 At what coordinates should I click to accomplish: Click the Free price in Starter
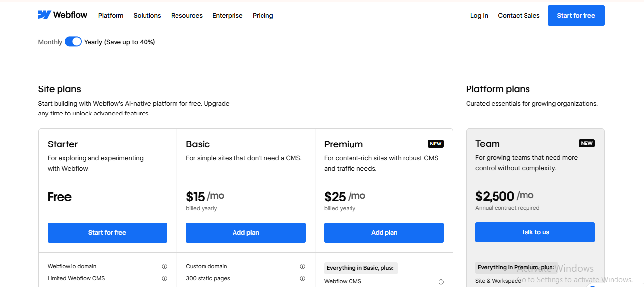(x=59, y=197)
